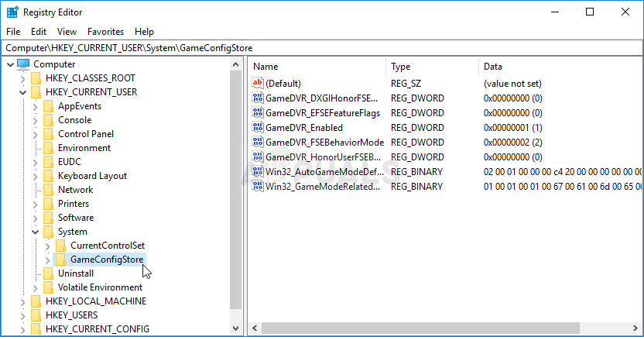Expand the HKEY_CLASSES_ROOT hive
This screenshot has height=337, width=644.
[x=23, y=78]
